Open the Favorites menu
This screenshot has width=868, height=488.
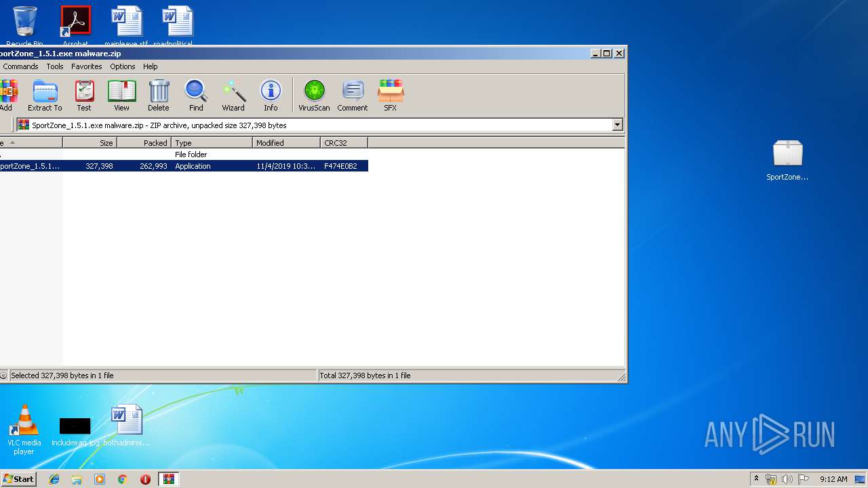pos(87,66)
